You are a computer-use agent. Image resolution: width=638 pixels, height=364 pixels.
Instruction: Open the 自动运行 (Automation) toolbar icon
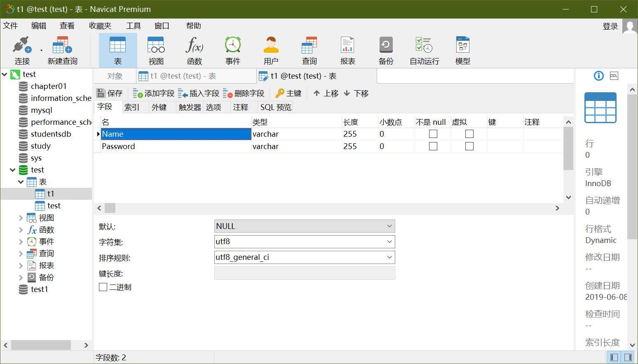pos(424,50)
